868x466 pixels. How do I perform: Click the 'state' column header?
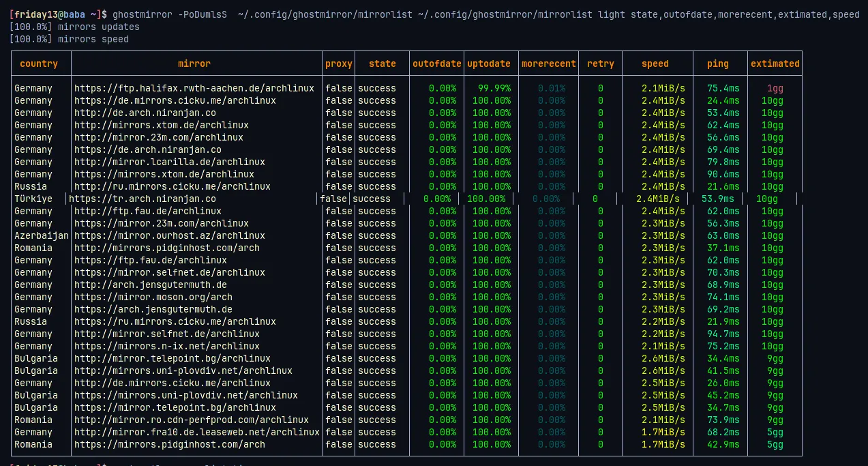click(383, 63)
